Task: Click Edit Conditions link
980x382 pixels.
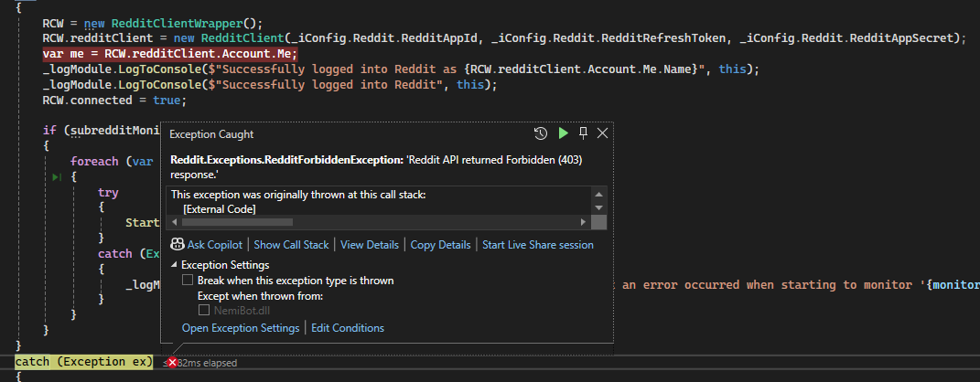Action: [x=348, y=328]
